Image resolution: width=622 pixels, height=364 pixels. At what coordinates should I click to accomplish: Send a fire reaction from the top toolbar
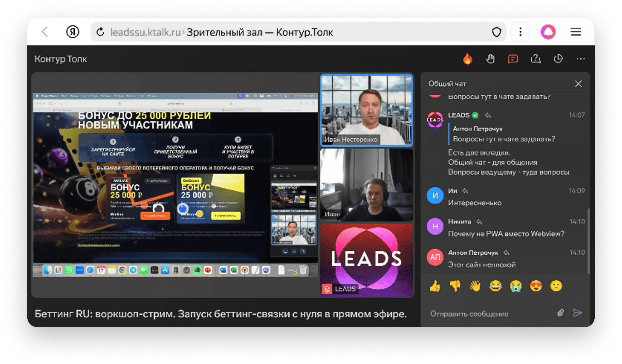pos(467,59)
